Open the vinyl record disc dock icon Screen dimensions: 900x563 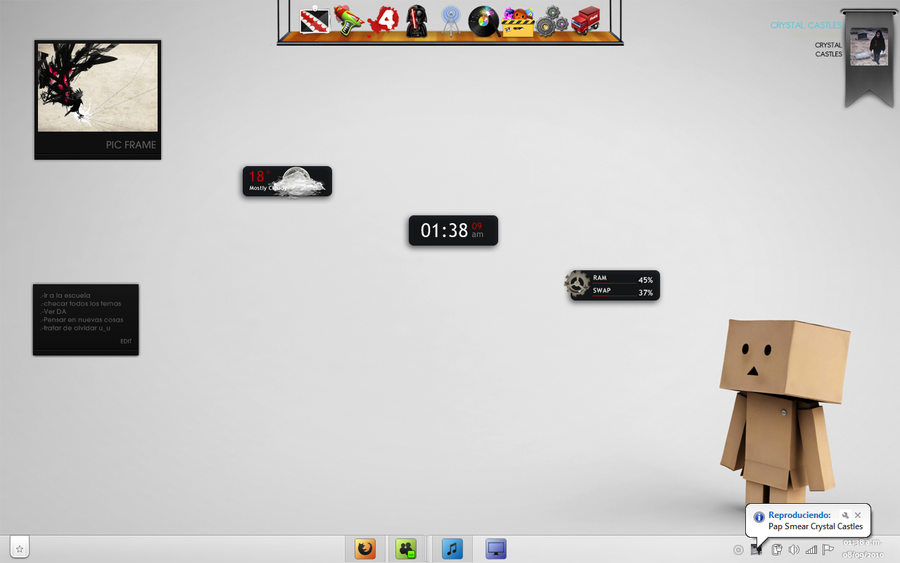[x=483, y=20]
